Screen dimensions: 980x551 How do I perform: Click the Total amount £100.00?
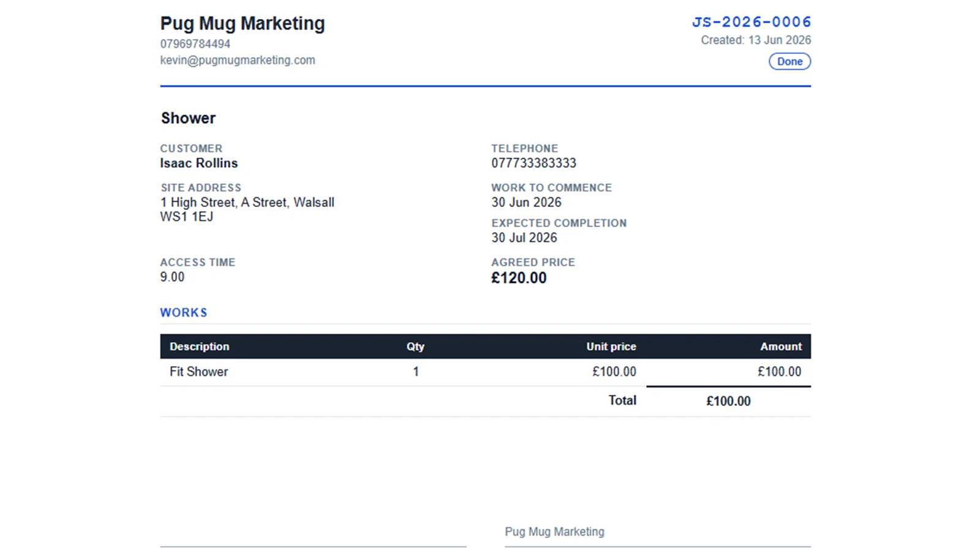point(728,401)
